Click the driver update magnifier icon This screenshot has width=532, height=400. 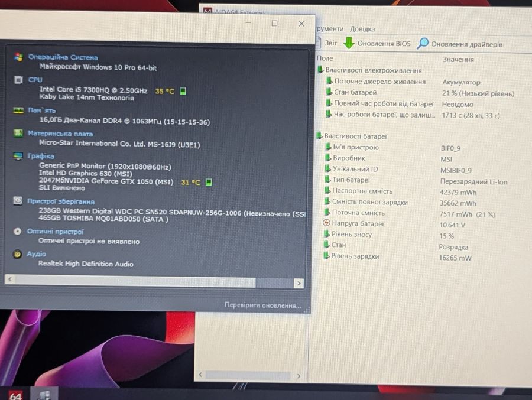pyautogui.click(x=423, y=43)
